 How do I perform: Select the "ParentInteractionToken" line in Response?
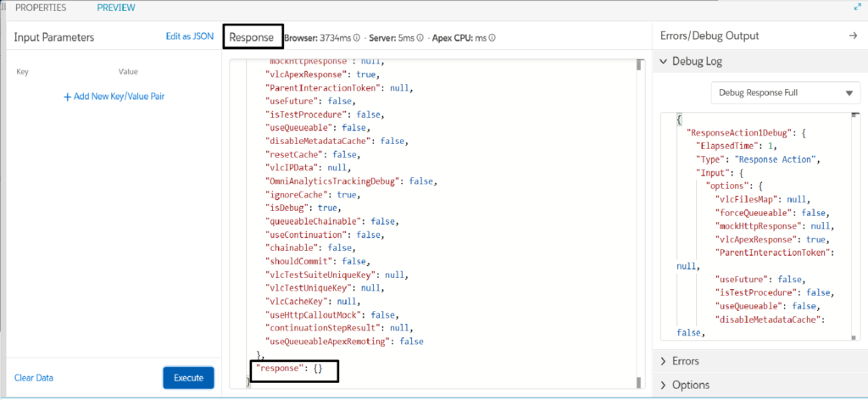pyautogui.click(x=339, y=87)
